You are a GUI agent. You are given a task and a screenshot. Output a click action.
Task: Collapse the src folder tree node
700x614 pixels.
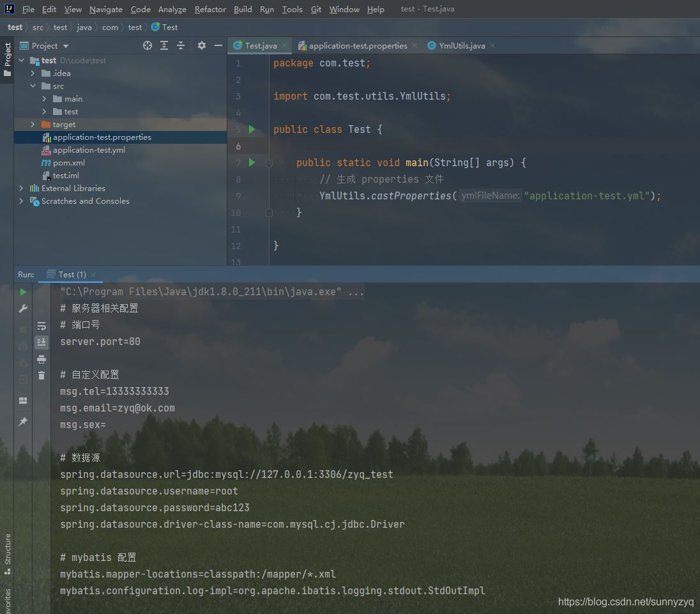tap(33, 86)
